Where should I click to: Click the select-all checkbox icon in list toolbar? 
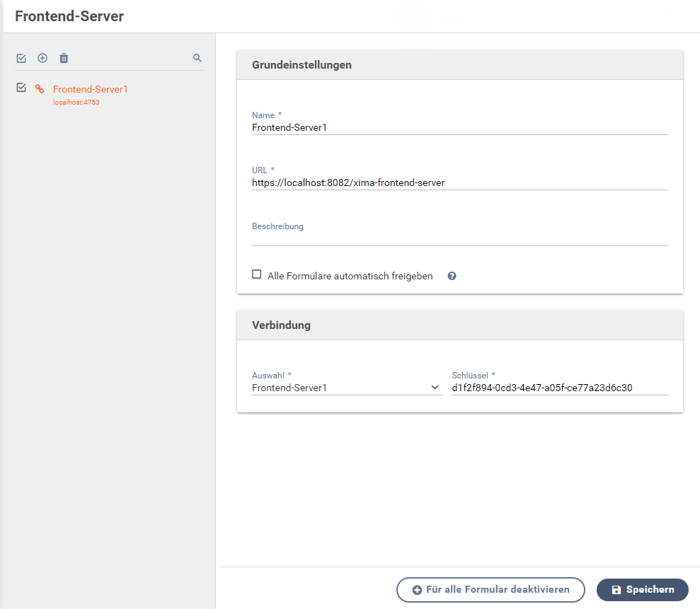tap(21, 58)
